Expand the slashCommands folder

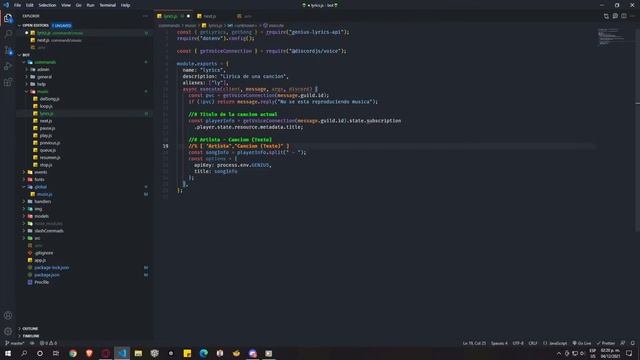pyautogui.click(x=49, y=231)
